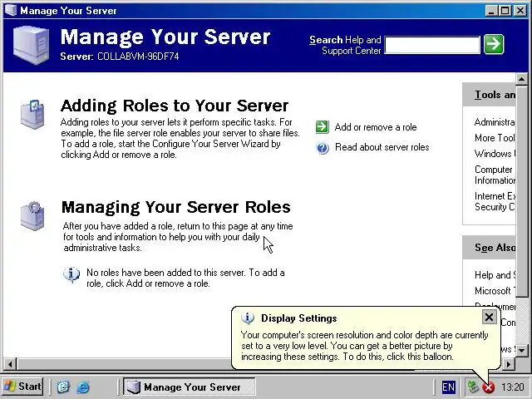
Task: Open the Add or remove a role link
Action: (x=376, y=127)
